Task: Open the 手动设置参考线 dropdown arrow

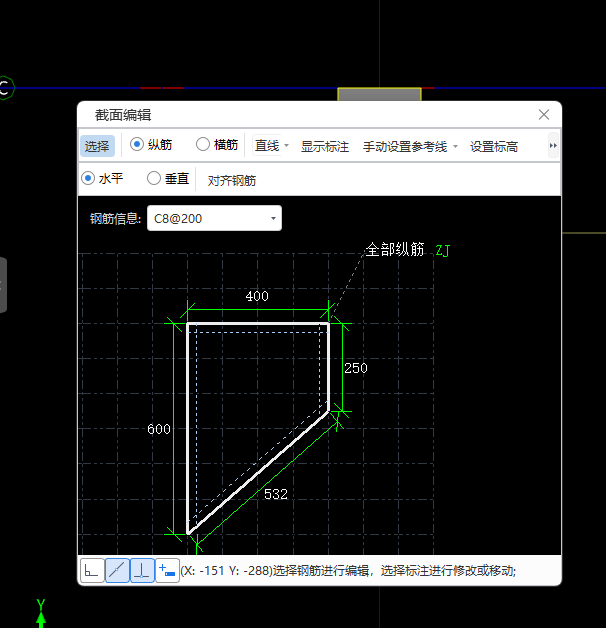Action: pos(455,147)
